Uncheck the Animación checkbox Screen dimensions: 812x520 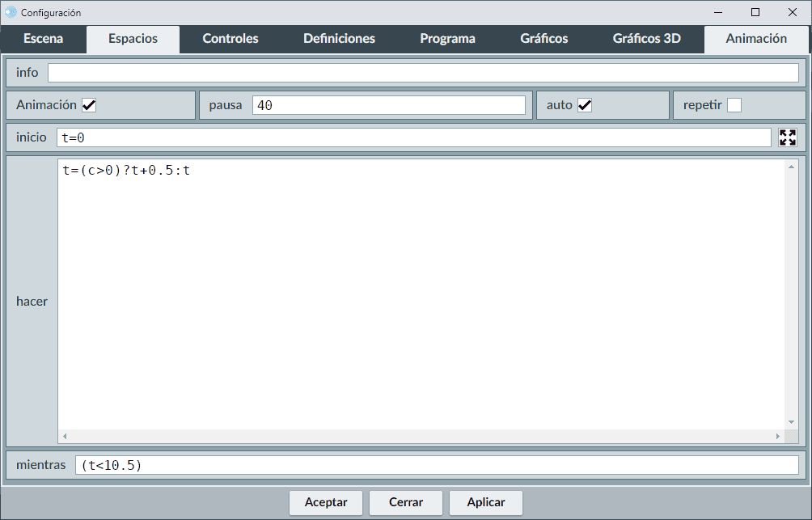[89, 105]
